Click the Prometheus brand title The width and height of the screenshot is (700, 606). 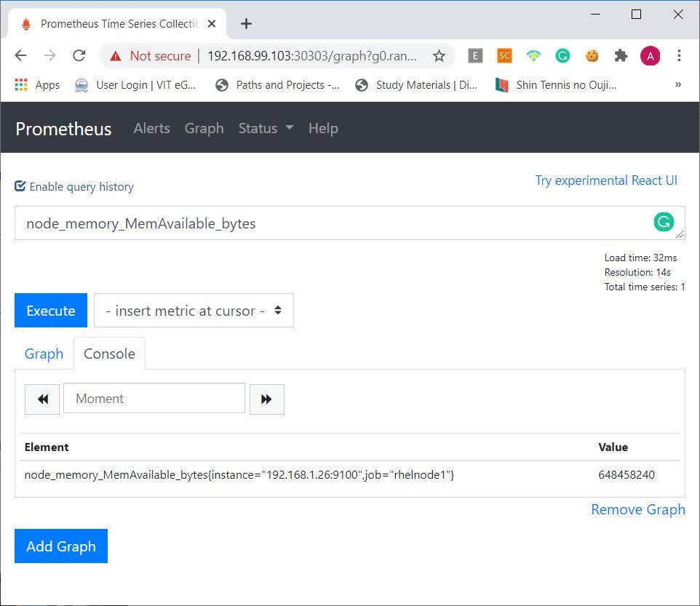pyautogui.click(x=63, y=129)
